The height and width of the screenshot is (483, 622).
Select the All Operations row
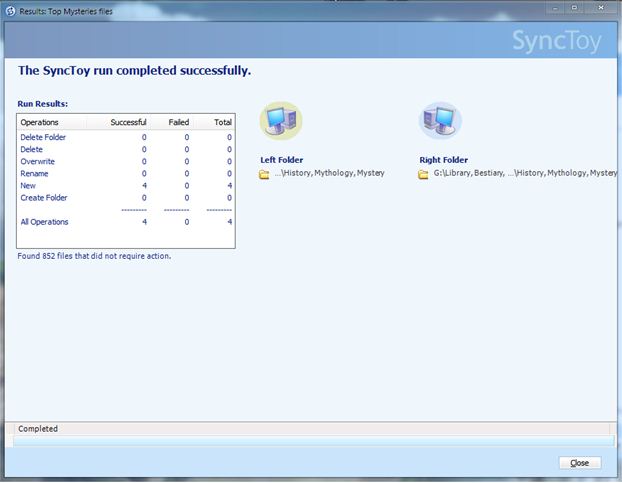coord(126,222)
